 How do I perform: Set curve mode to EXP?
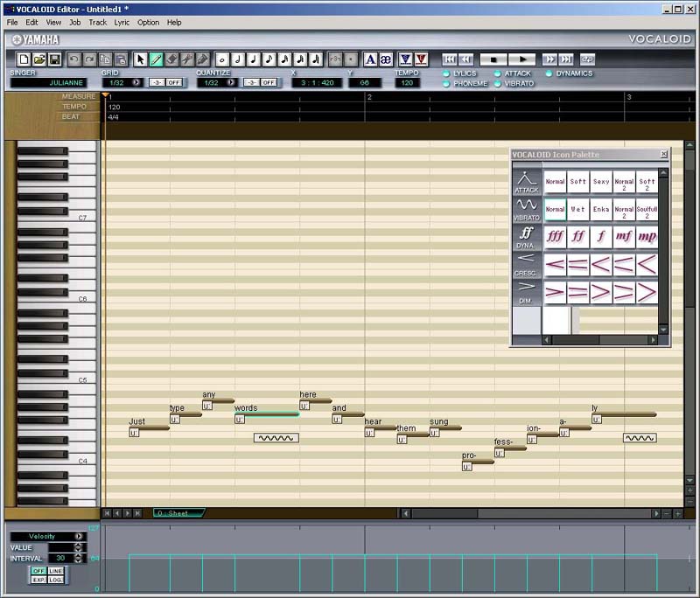(38, 580)
